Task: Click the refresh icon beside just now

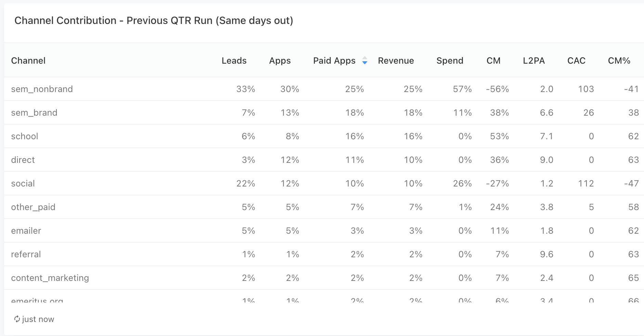Action: [17, 319]
